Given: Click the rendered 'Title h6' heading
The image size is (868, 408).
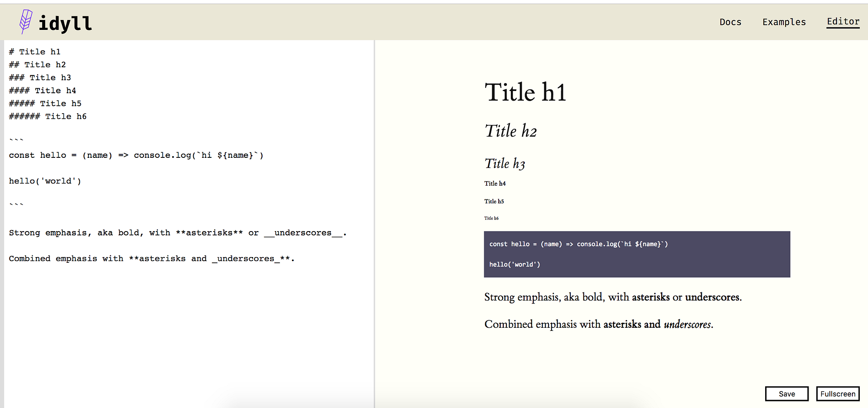Looking at the screenshot, I should (492, 218).
